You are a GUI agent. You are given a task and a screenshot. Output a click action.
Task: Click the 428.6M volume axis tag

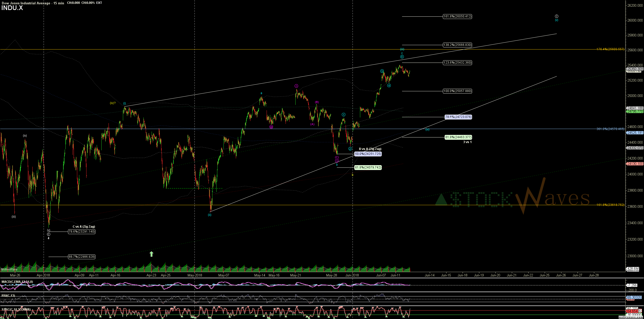pos(633,269)
